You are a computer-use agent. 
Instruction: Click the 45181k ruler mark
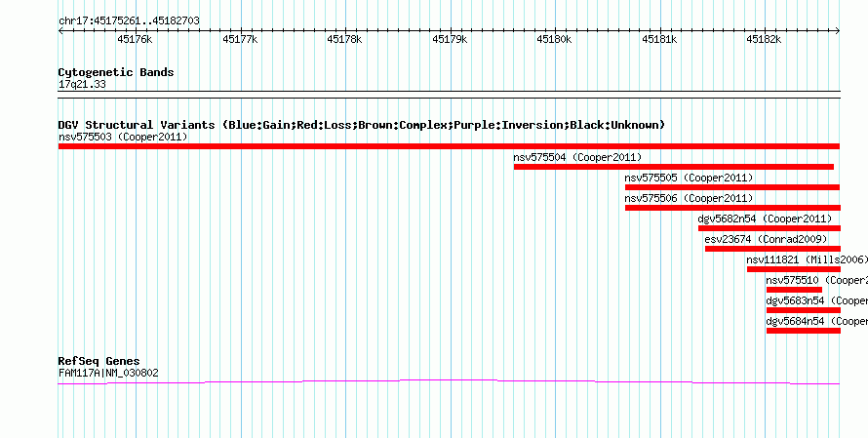point(659,39)
